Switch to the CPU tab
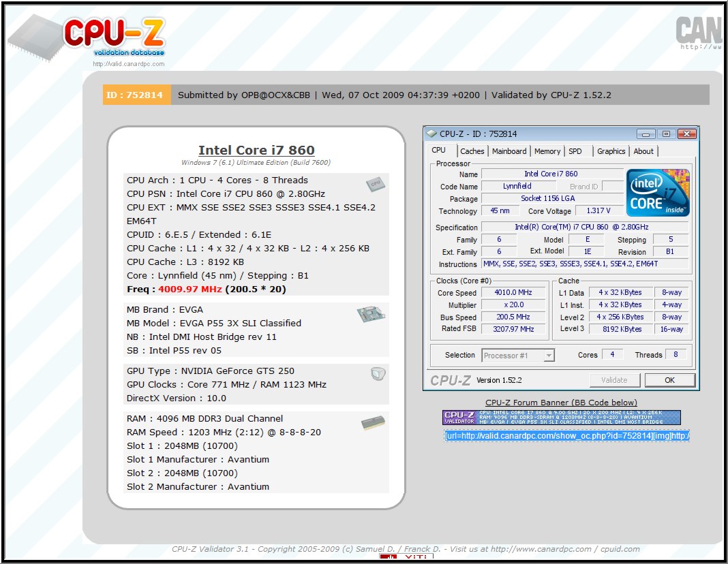Screen dimensions: 728x564 pos(439,151)
